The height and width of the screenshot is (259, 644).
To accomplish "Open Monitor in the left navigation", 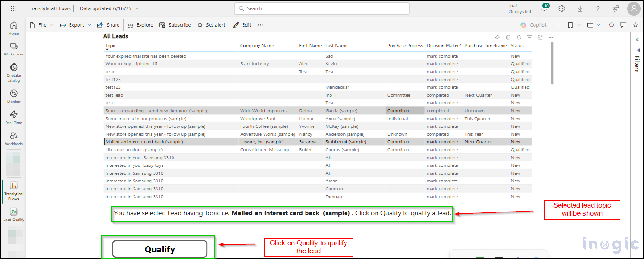I will (x=14, y=96).
